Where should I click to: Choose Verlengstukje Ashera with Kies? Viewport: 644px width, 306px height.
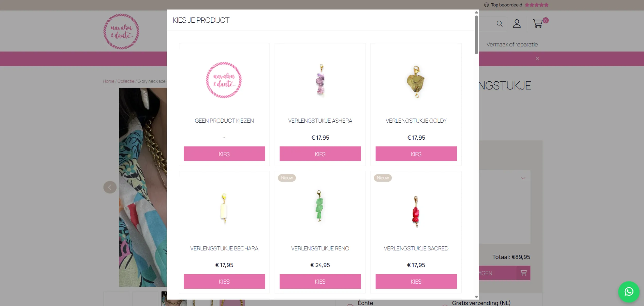pos(320,154)
